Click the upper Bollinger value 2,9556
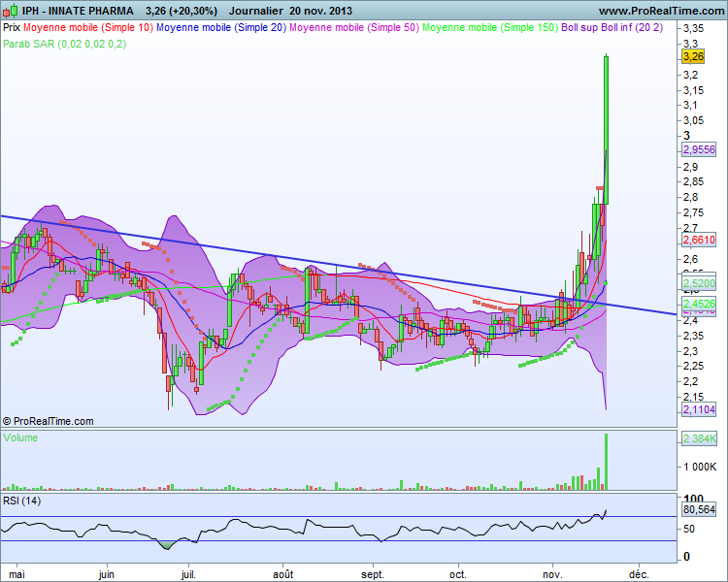This screenshot has height=582, width=728. (x=699, y=149)
